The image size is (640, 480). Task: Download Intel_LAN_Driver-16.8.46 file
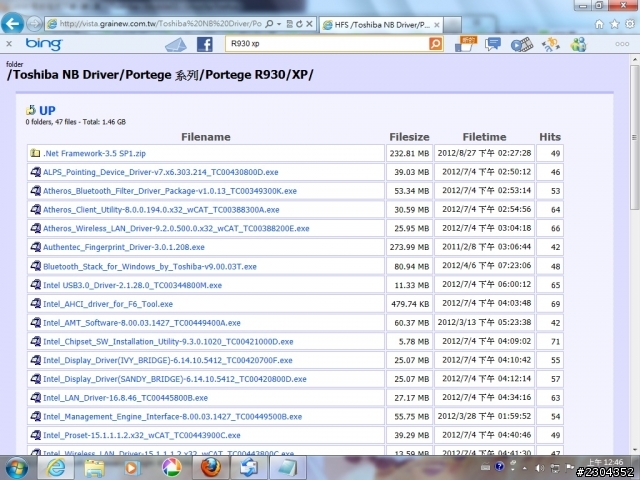pyautogui.click(x=125, y=398)
